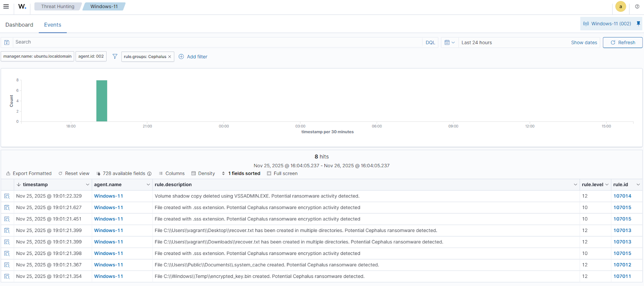This screenshot has width=644, height=286.
Task: Open the hamburger navigation menu
Action: 6,6
